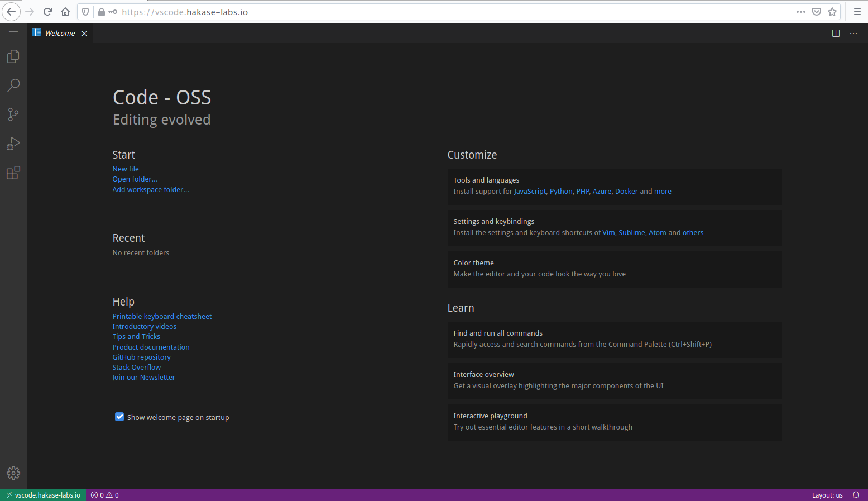Open the Introductory videos link
868x501 pixels.
pos(144,327)
